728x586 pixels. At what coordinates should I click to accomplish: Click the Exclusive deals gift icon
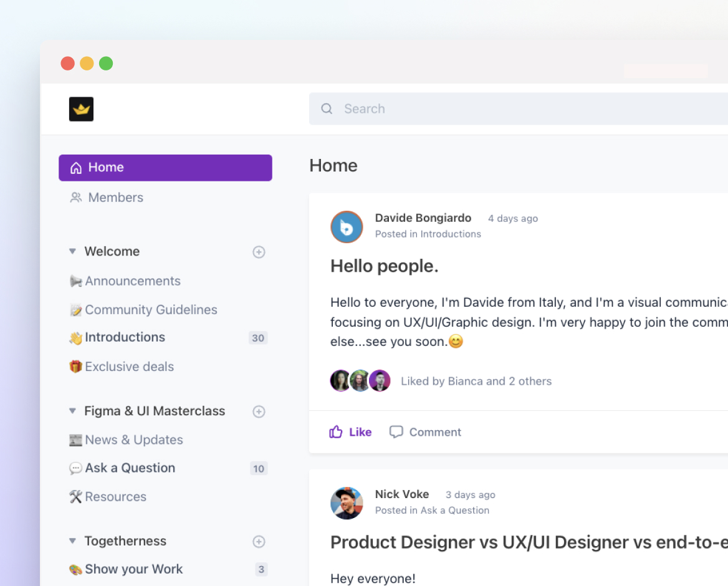[x=75, y=367]
